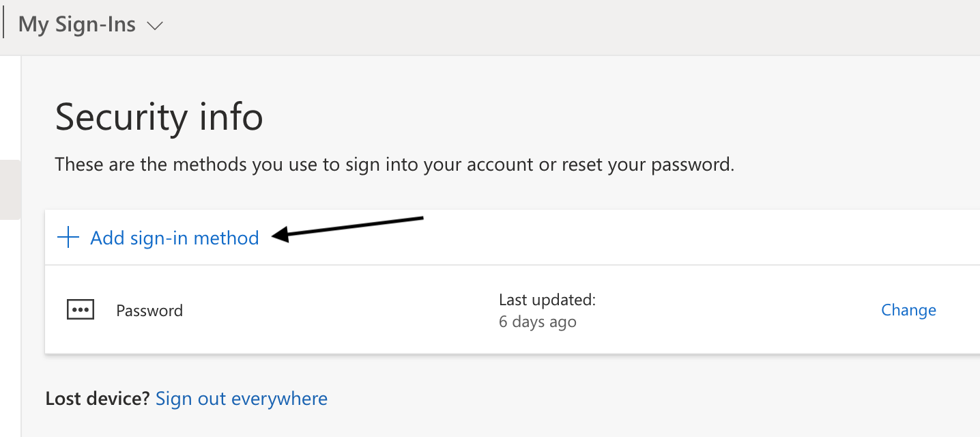Screen dimensions: 980x437
Task: Click the sign-in methods description sentence
Action: [x=394, y=165]
